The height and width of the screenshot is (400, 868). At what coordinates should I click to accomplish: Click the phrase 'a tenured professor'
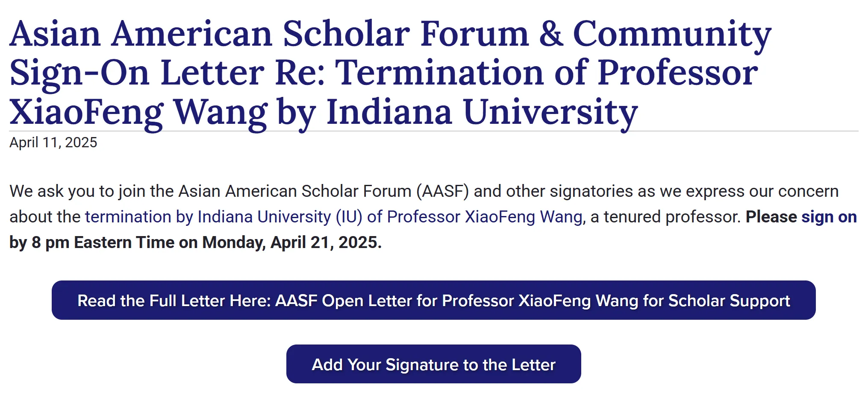665,217
